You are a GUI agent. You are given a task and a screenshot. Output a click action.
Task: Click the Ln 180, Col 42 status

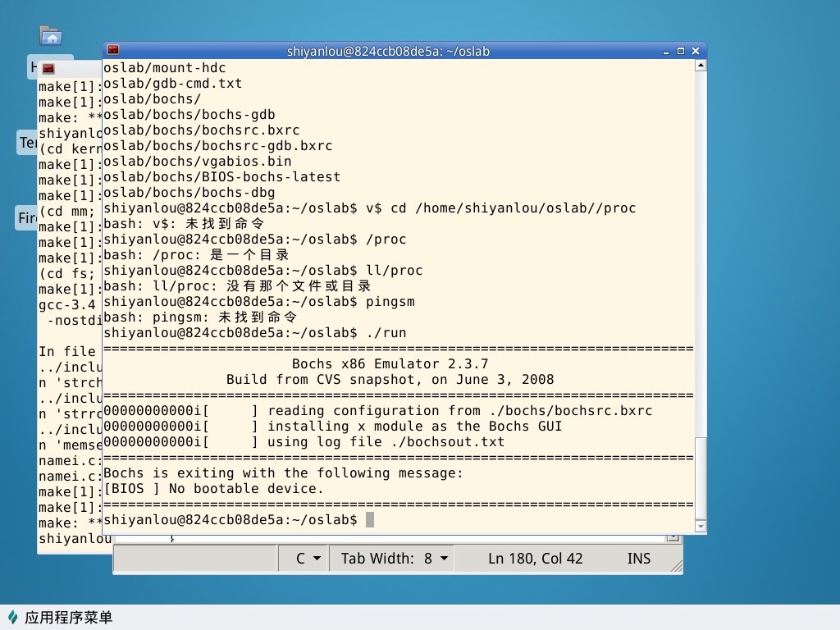click(535, 559)
